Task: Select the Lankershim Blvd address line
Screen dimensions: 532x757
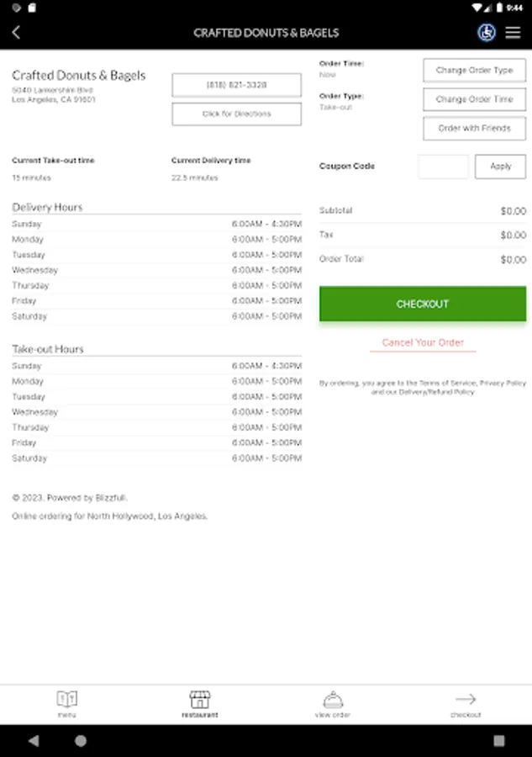Action: coord(53,90)
